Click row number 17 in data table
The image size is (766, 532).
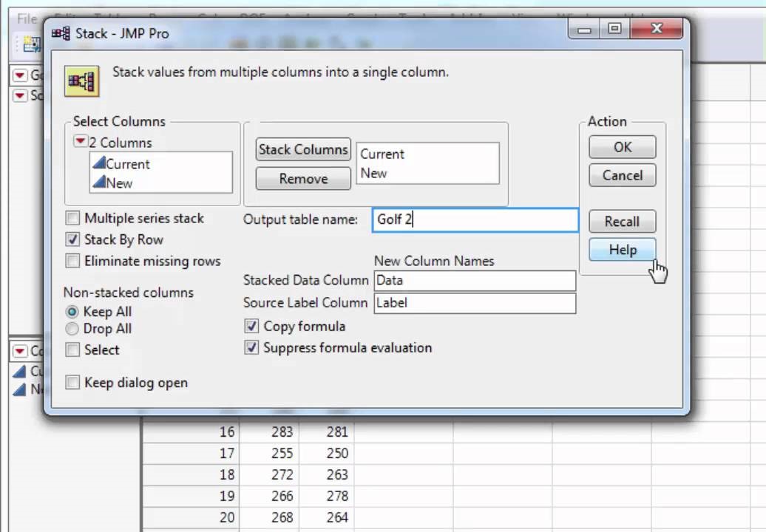point(227,454)
